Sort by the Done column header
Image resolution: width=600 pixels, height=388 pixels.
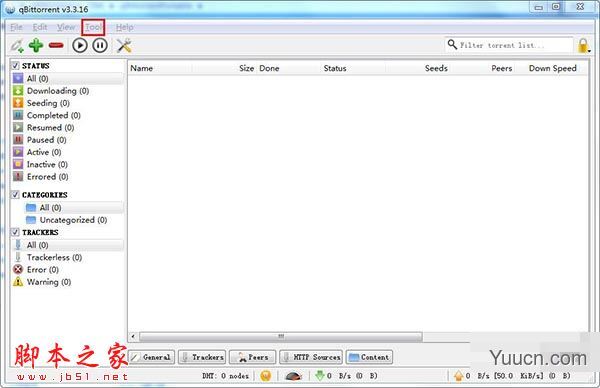click(269, 68)
